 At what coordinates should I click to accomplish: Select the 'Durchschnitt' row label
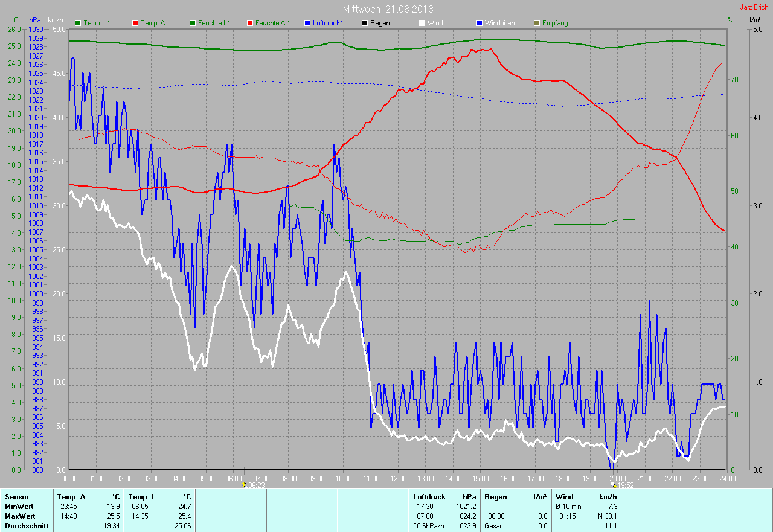(x=27, y=526)
